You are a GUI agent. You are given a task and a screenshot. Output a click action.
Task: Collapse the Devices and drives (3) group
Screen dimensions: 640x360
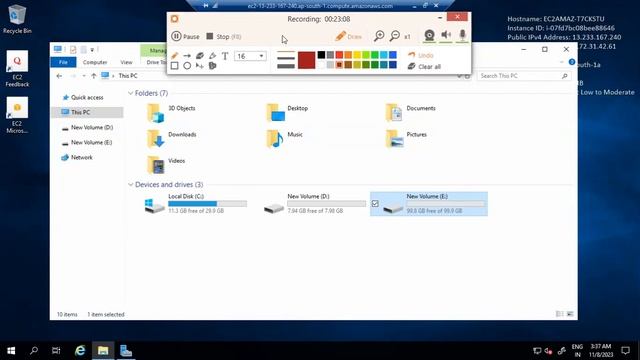pyautogui.click(x=131, y=185)
